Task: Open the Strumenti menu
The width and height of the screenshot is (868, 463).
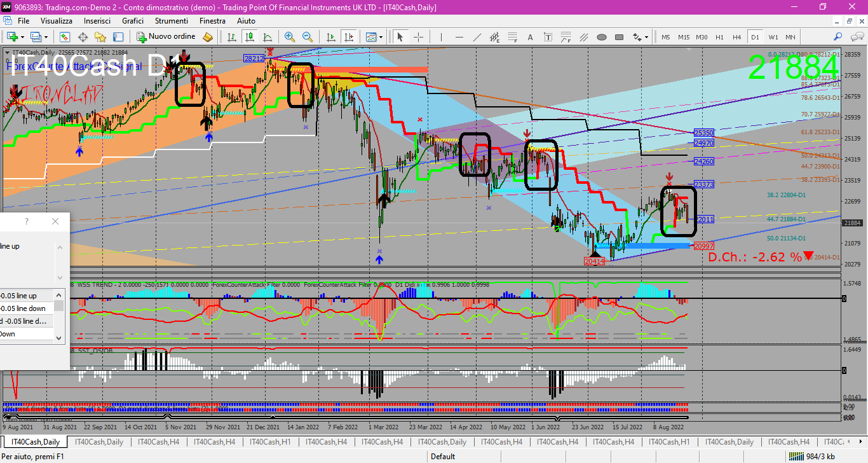Action: click(x=171, y=20)
